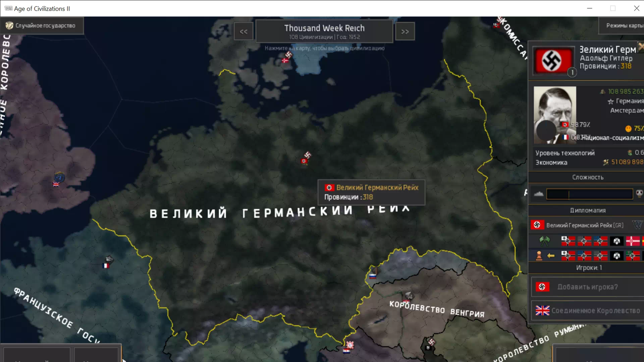Click the black eagle flag in alliance row
The image size is (644, 362).
(616, 241)
